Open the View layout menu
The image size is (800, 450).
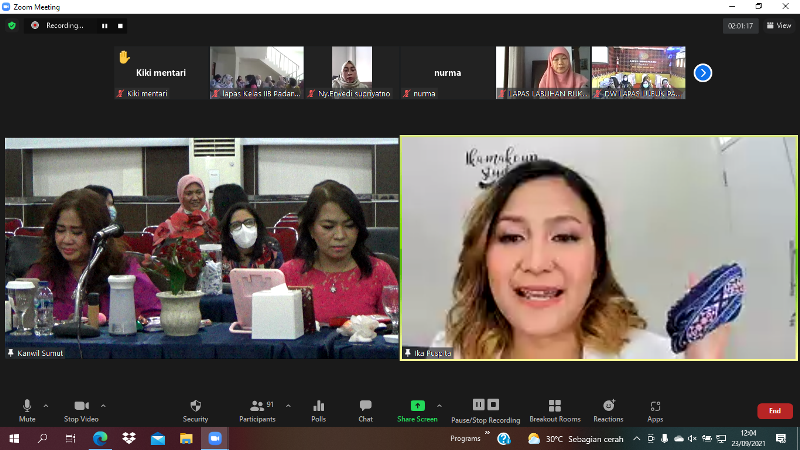point(779,25)
